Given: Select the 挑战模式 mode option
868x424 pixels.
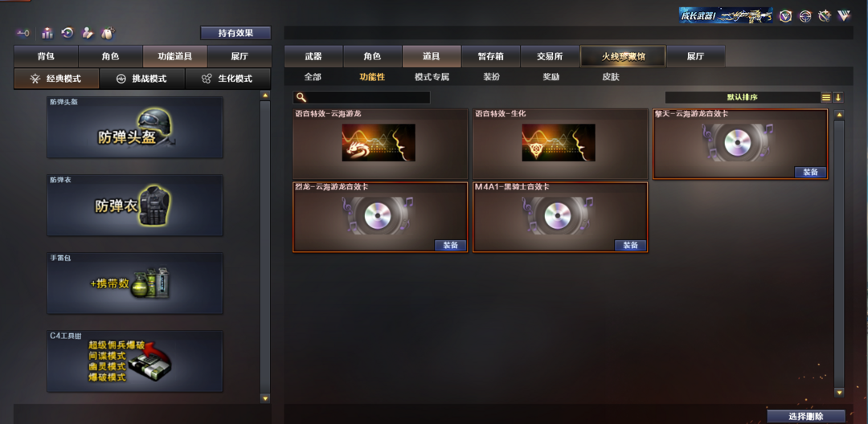Looking at the screenshot, I should (142, 79).
